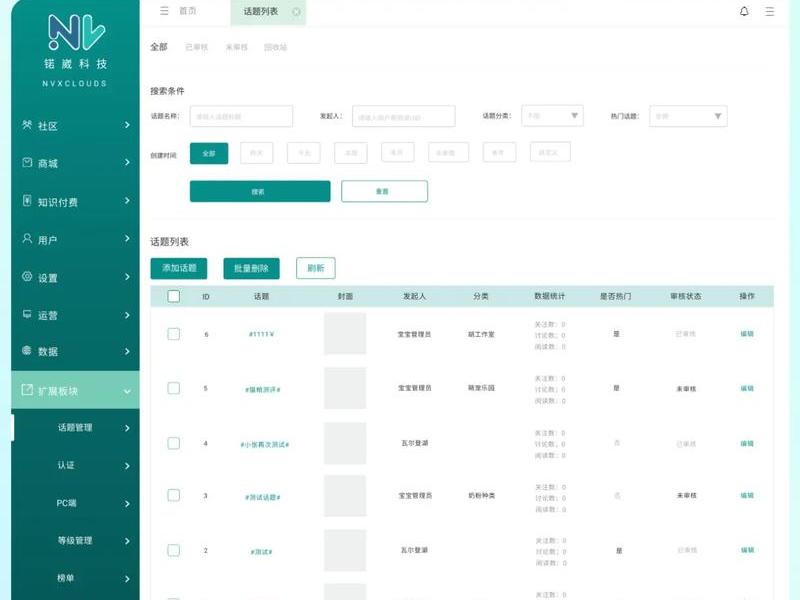Switch to the 首页 tab
The height and width of the screenshot is (600, 800).
pyautogui.click(x=188, y=11)
